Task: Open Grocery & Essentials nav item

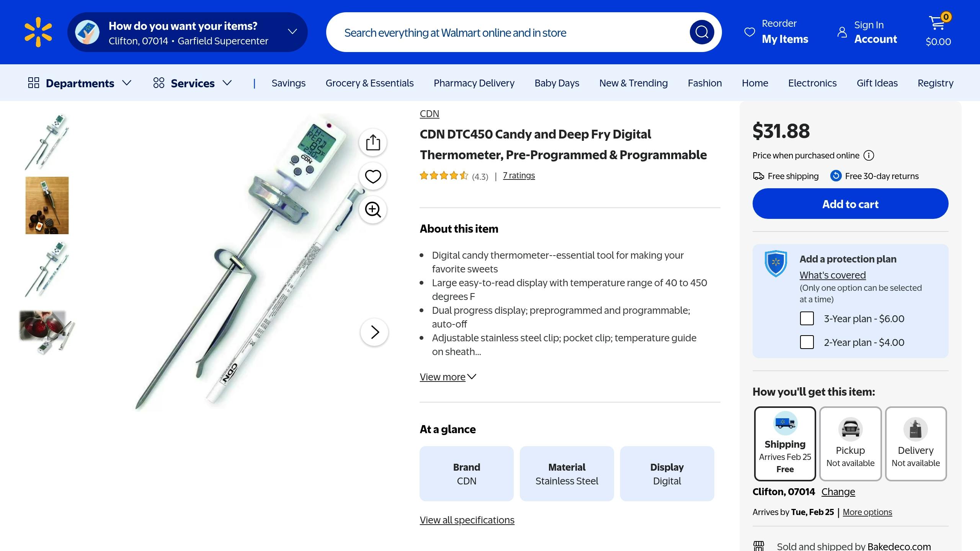Action: [369, 83]
